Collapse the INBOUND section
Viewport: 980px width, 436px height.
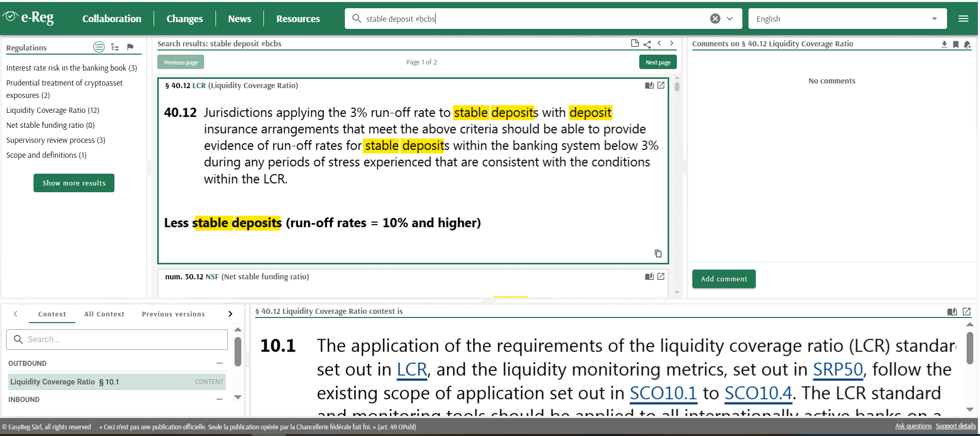point(220,399)
